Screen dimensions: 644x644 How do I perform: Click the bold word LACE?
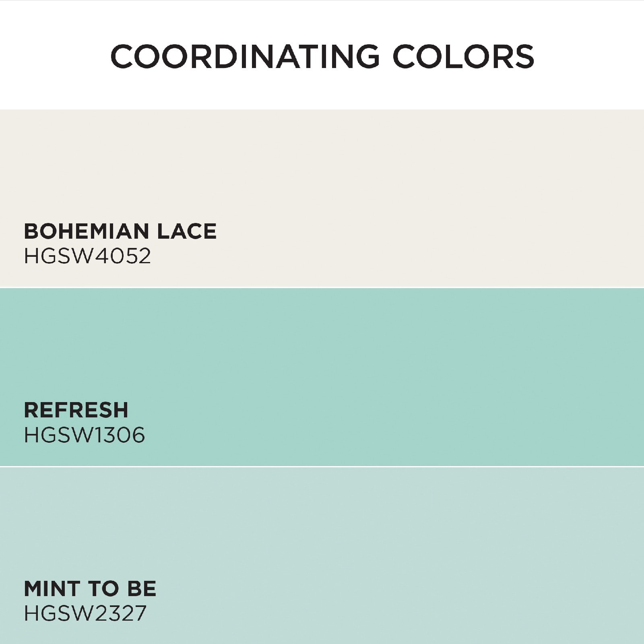[x=187, y=231]
